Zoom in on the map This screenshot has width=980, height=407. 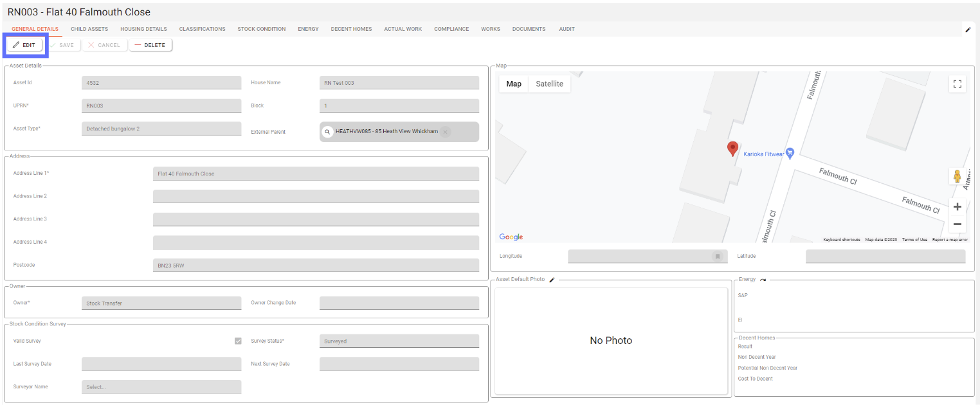pos(957,207)
